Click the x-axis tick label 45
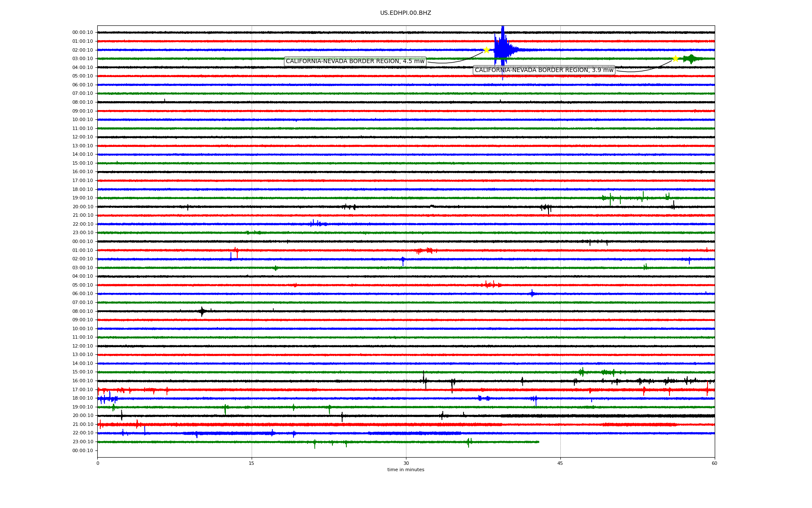This screenshot has width=812, height=508. coord(560,463)
